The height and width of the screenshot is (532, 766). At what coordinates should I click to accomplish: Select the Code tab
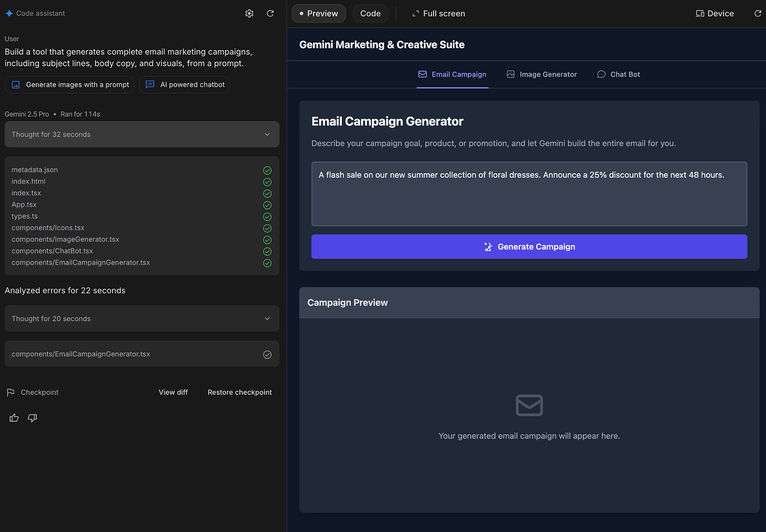tap(370, 14)
